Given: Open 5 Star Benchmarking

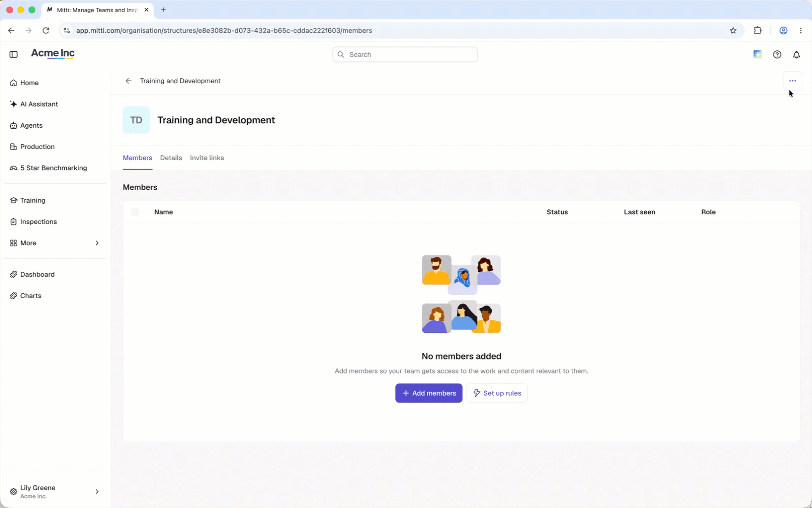Looking at the screenshot, I should click(48, 168).
